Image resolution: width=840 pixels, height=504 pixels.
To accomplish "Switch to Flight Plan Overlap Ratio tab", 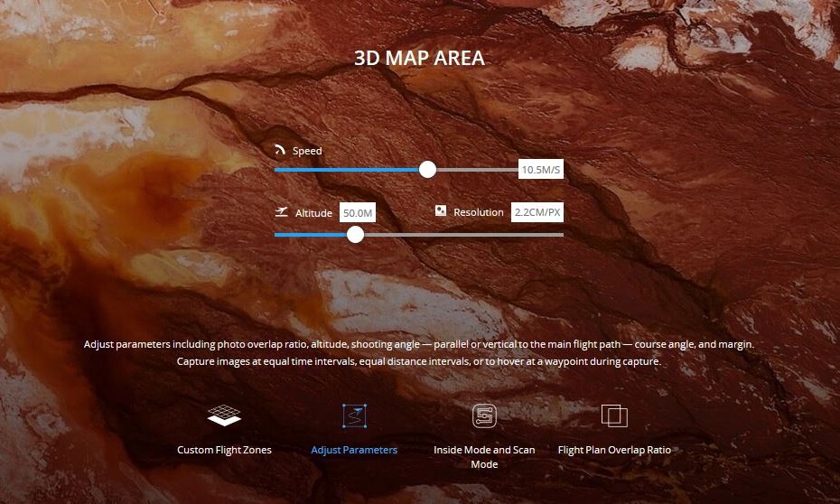I will point(614,450).
